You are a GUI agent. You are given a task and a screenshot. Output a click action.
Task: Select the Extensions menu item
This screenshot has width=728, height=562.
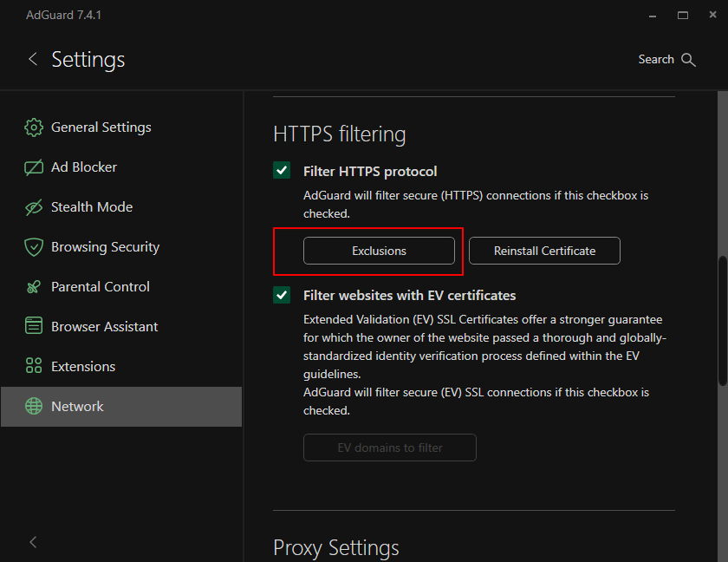coord(83,367)
